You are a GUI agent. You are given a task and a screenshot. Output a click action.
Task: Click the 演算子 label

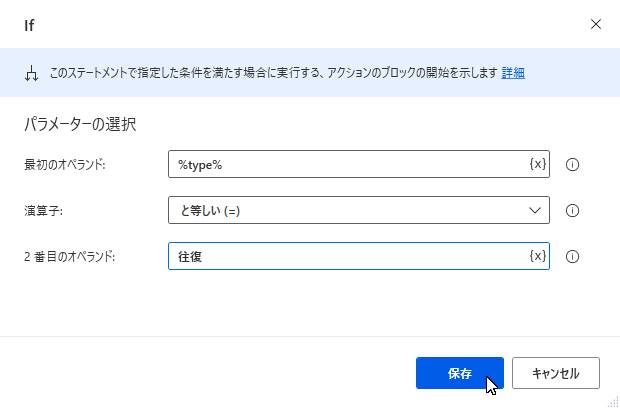click(43, 211)
